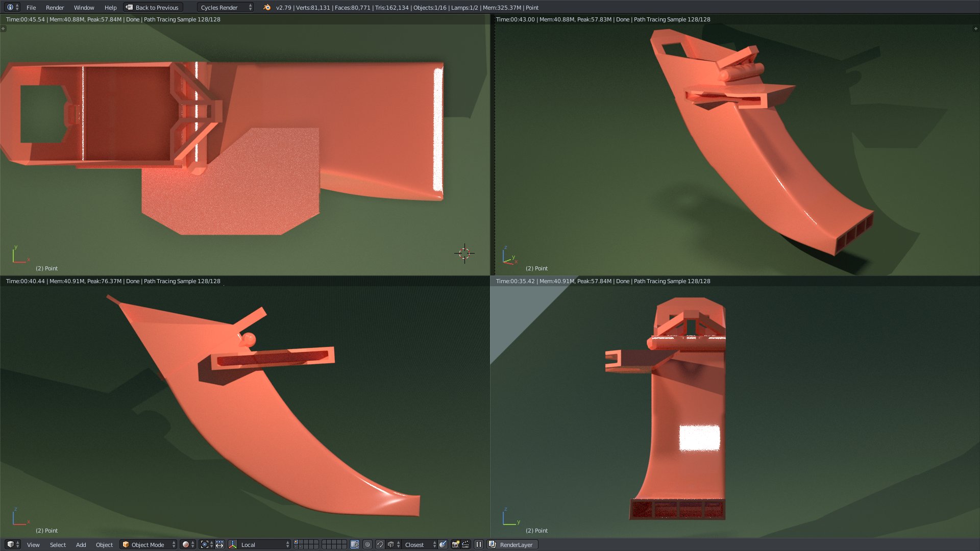The height and width of the screenshot is (551, 980).
Task: Click '(2) Point' label in bottom-right viewport
Action: coord(536,531)
